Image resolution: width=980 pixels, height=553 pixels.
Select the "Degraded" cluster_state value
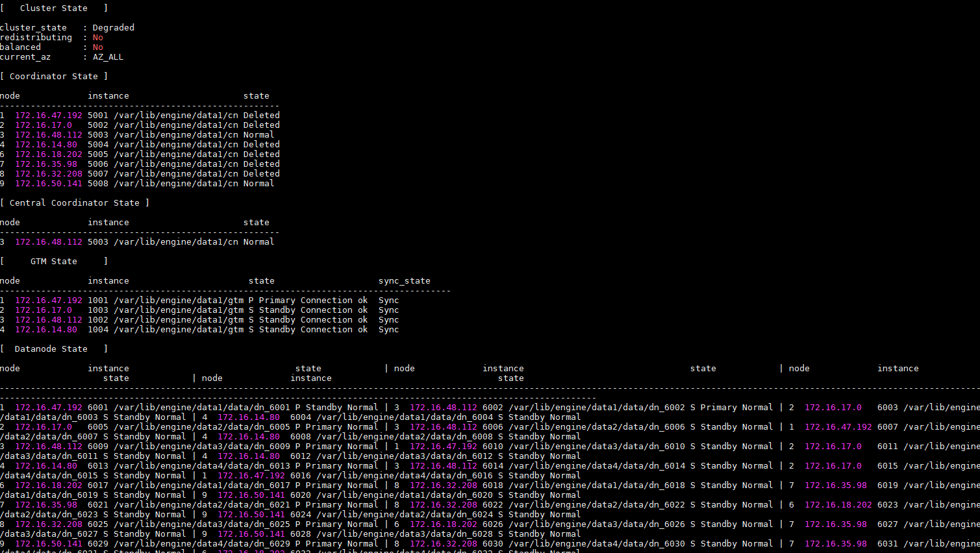[114, 28]
